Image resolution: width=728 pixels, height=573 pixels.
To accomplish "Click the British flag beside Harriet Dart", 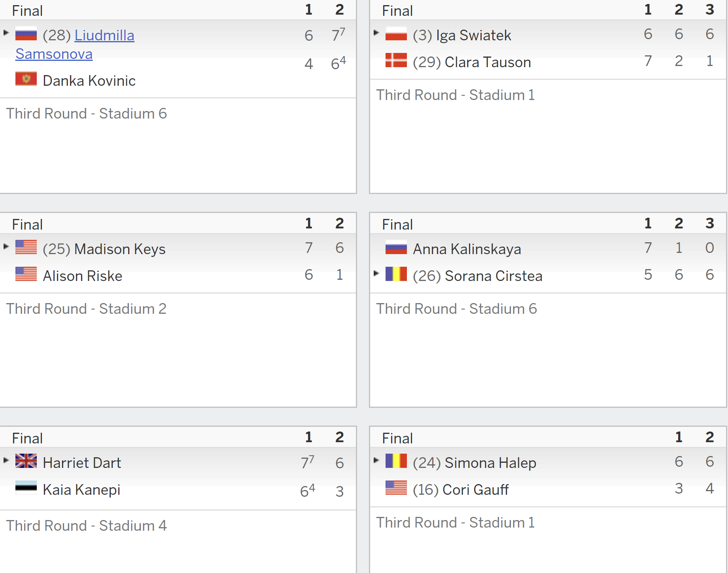I will [26, 461].
